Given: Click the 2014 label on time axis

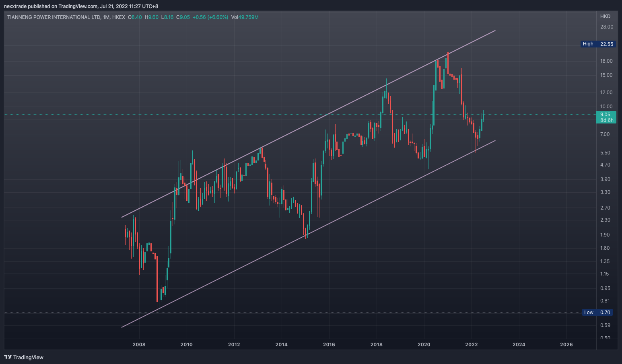Looking at the screenshot, I should [282, 345].
